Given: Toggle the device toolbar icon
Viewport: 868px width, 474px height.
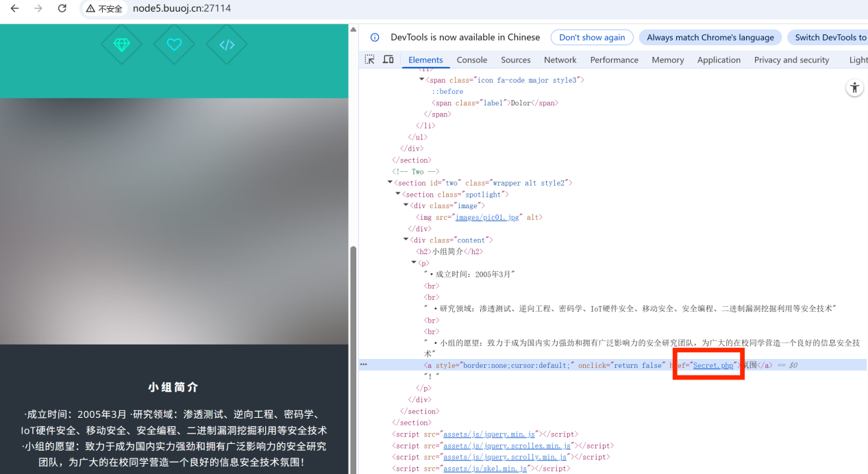Looking at the screenshot, I should (x=388, y=60).
